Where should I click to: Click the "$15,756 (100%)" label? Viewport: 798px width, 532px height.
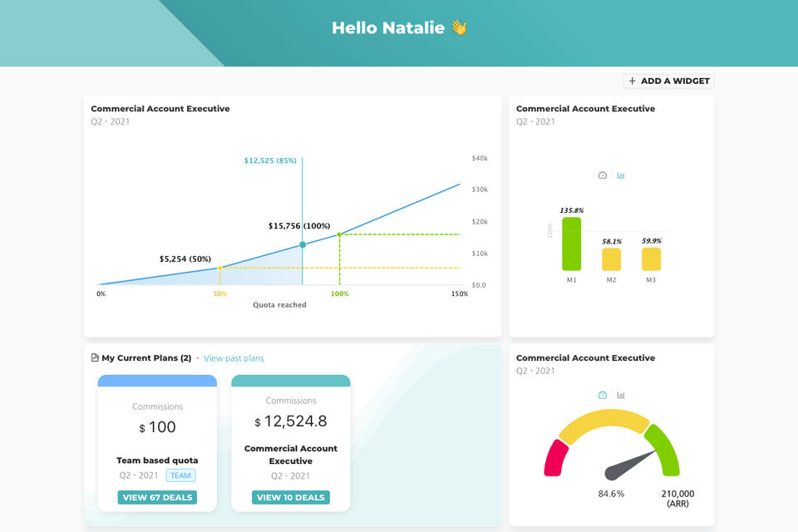pos(299,226)
